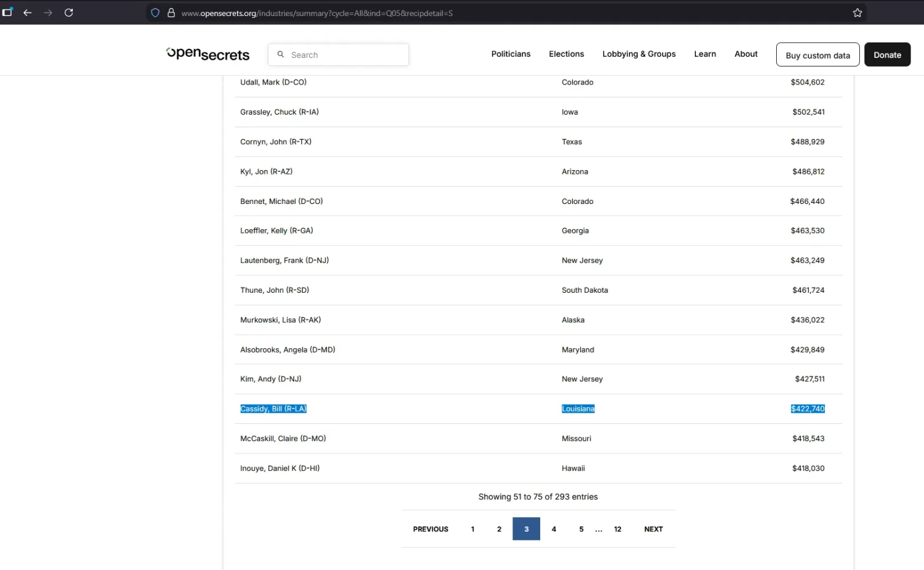Click Thune, John (R-SD) name

click(275, 290)
